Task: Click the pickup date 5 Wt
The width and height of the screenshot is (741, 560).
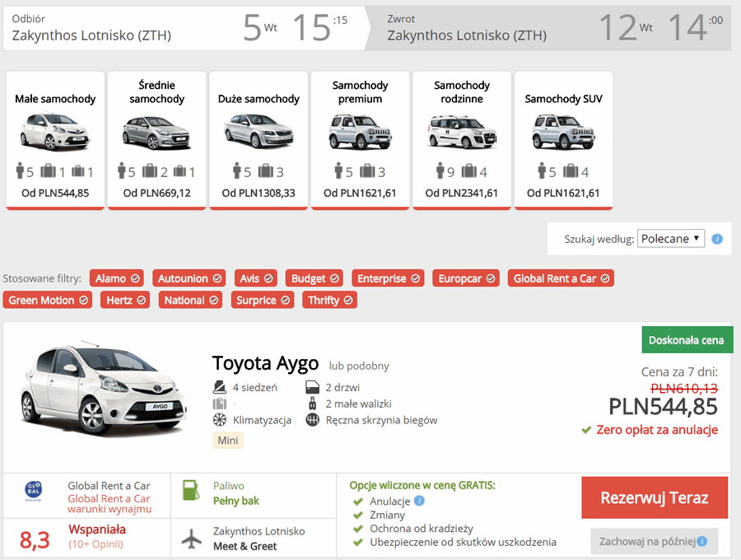Action: [x=260, y=27]
